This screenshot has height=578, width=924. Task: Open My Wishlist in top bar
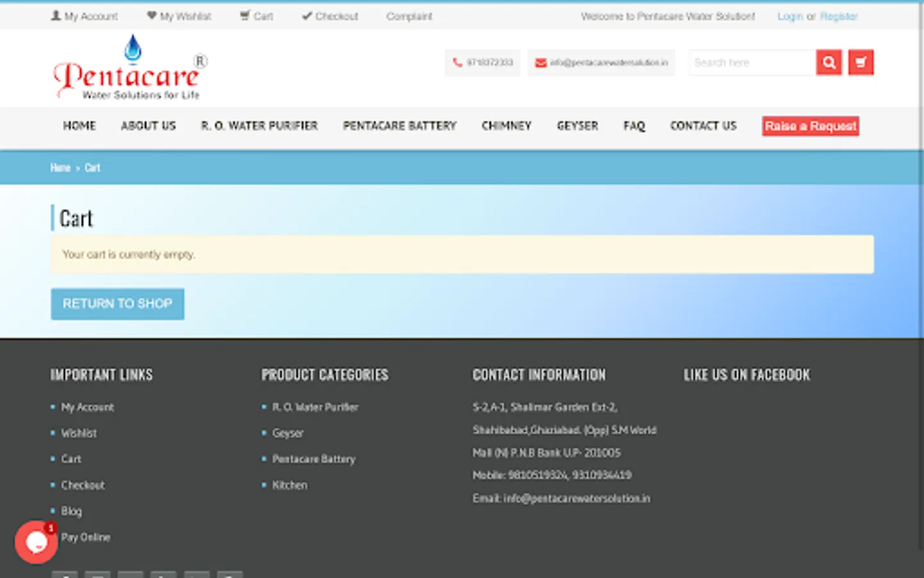pos(179,16)
